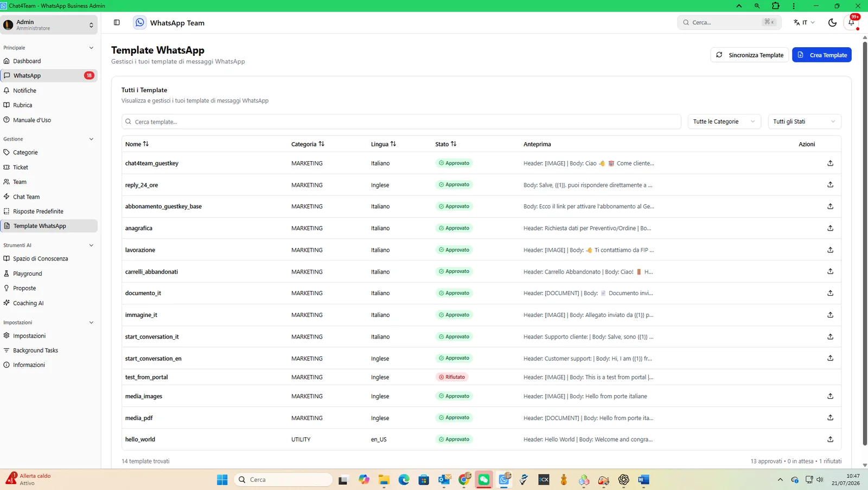Click UTILITY category cell

tap(301, 440)
